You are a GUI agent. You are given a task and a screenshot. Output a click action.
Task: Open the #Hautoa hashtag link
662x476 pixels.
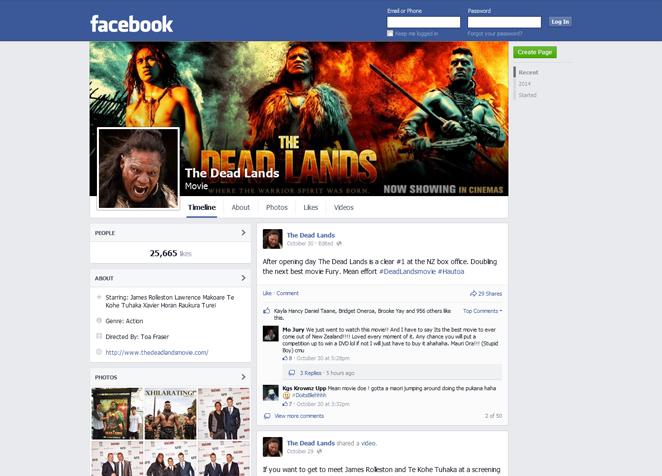coord(451,272)
